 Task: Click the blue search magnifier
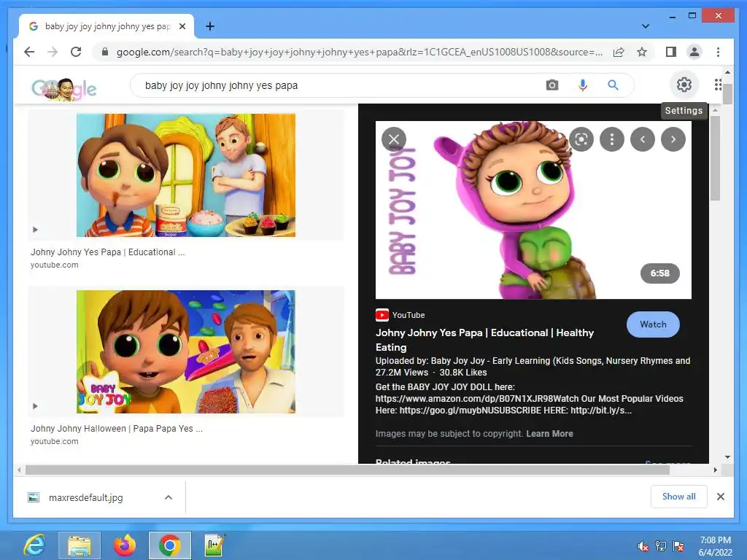(613, 85)
